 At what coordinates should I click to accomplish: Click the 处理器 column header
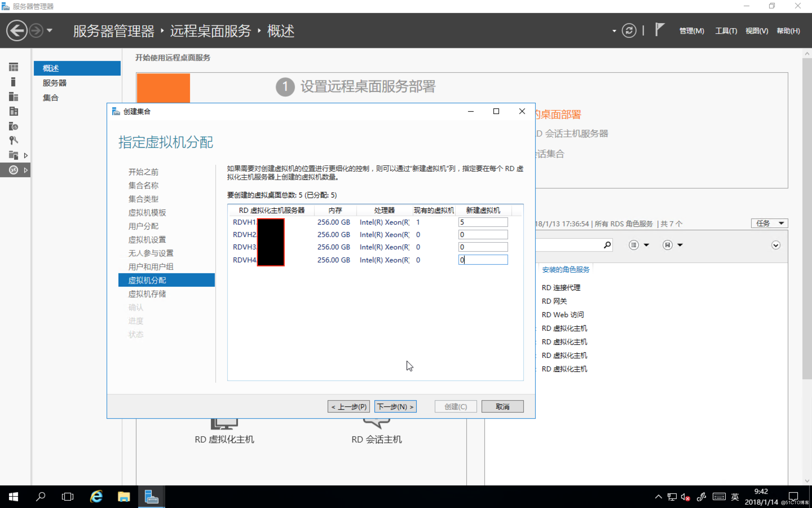(x=385, y=210)
